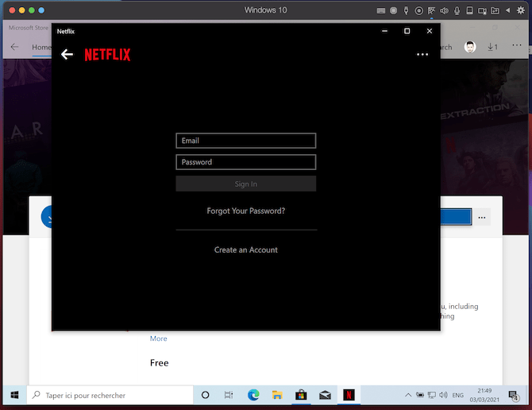
Task: Click Parallels network icon in title bar
Action: (x=432, y=11)
